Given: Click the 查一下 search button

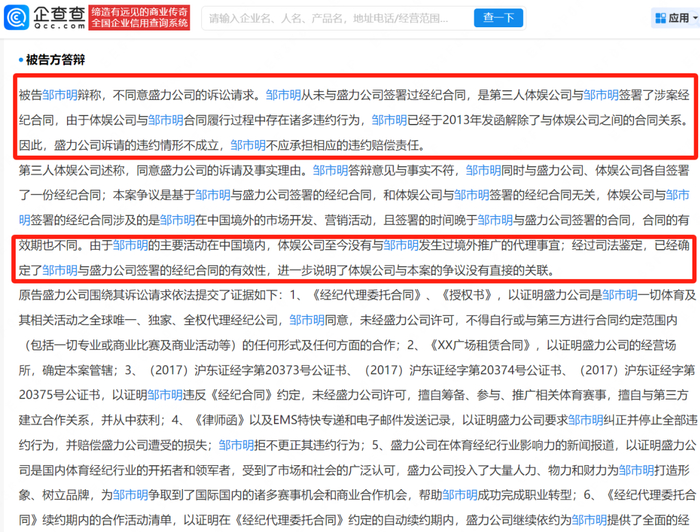Looking at the screenshot, I should (x=498, y=18).
